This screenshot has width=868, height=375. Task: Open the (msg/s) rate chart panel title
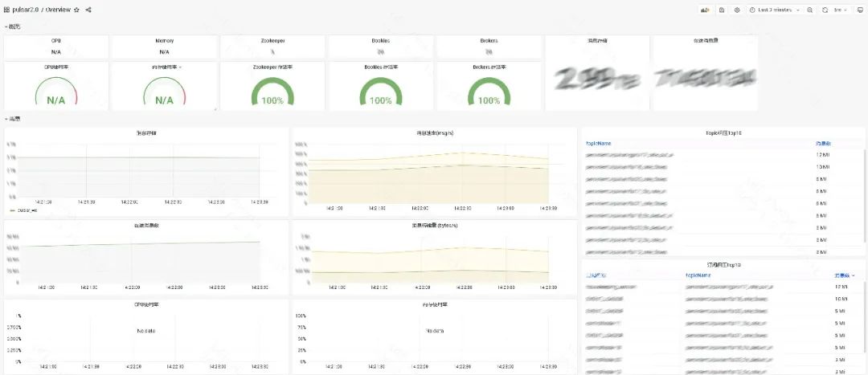tap(435, 133)
